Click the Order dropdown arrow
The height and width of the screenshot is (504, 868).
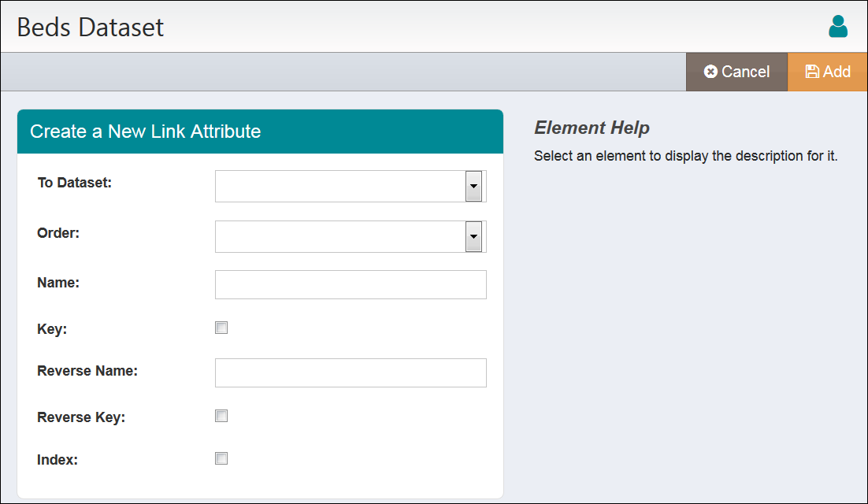[x=475, y=236]
